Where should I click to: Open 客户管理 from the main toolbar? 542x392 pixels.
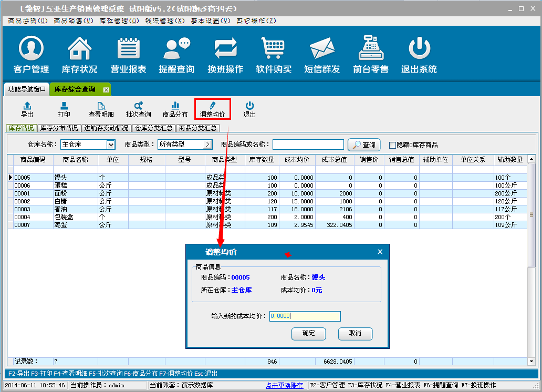31,55
